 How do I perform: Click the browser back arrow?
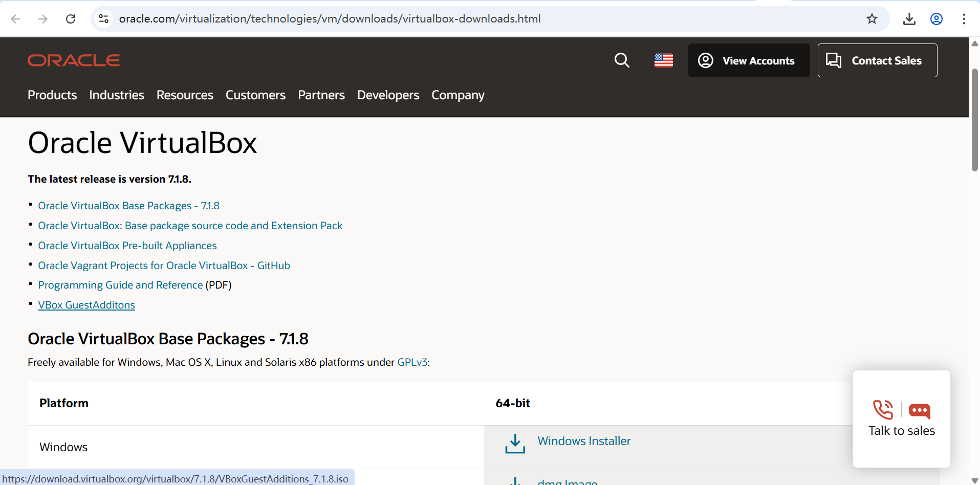(16, 19)
